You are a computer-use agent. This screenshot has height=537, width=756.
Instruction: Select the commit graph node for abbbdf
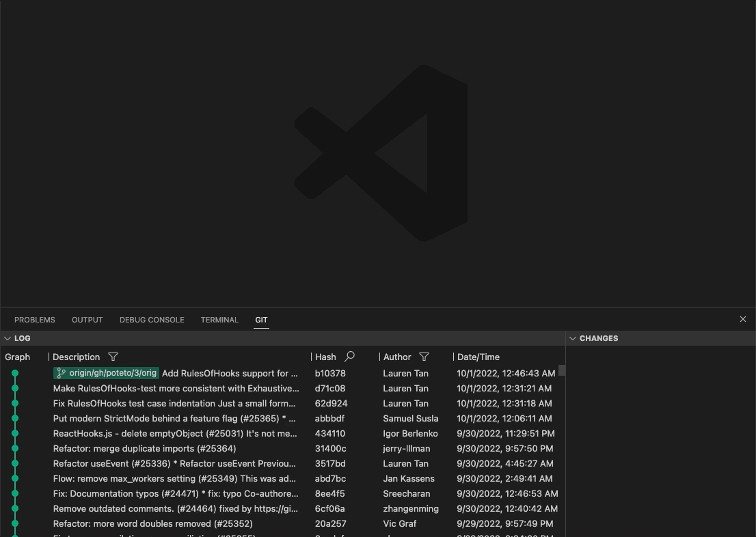(x=15, y=418)
